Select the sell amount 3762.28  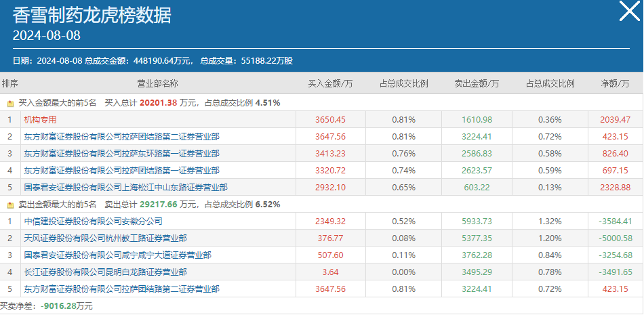pyautogui.click(x=477, y=255)
